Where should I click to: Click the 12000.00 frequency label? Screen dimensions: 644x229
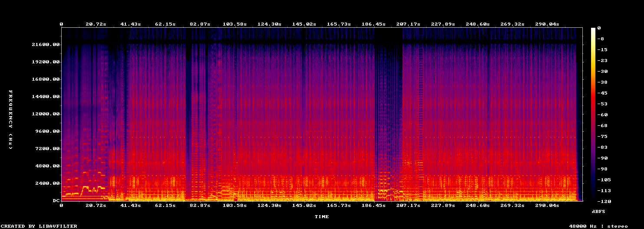46,114
